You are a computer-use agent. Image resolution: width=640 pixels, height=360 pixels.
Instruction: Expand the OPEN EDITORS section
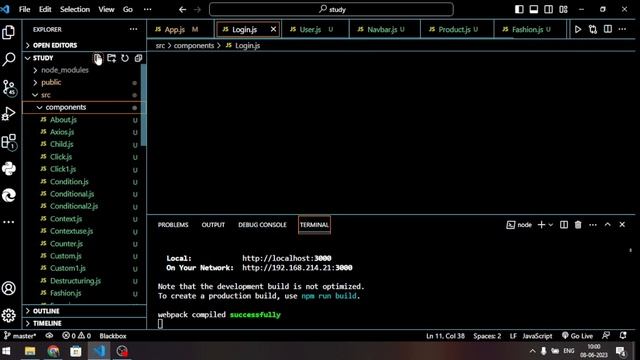point(84,45)
